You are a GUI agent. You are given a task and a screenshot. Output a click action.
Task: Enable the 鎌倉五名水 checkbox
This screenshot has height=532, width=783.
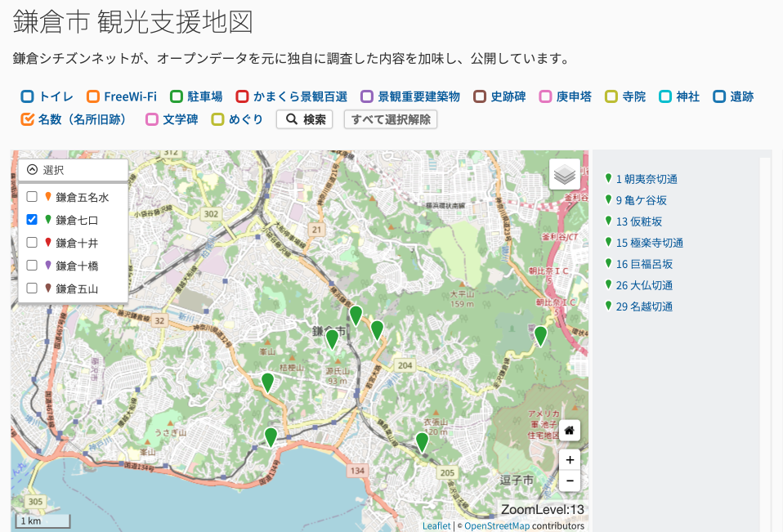click(x=32, y=197)
